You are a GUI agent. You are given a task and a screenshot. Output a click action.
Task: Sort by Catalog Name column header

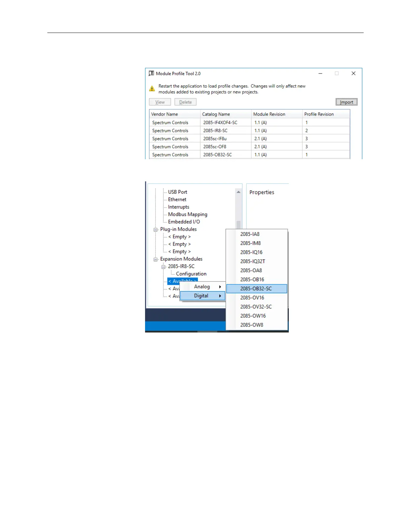click(226, 114)
